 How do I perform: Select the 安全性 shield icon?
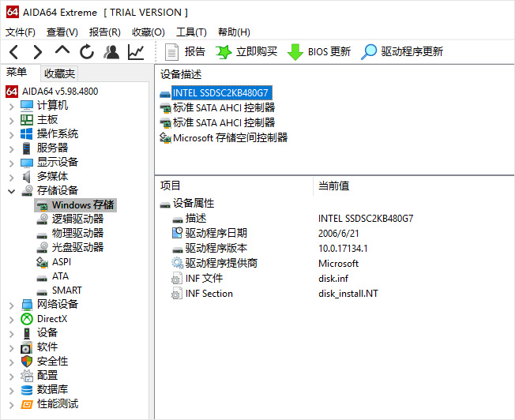point(27,362)
